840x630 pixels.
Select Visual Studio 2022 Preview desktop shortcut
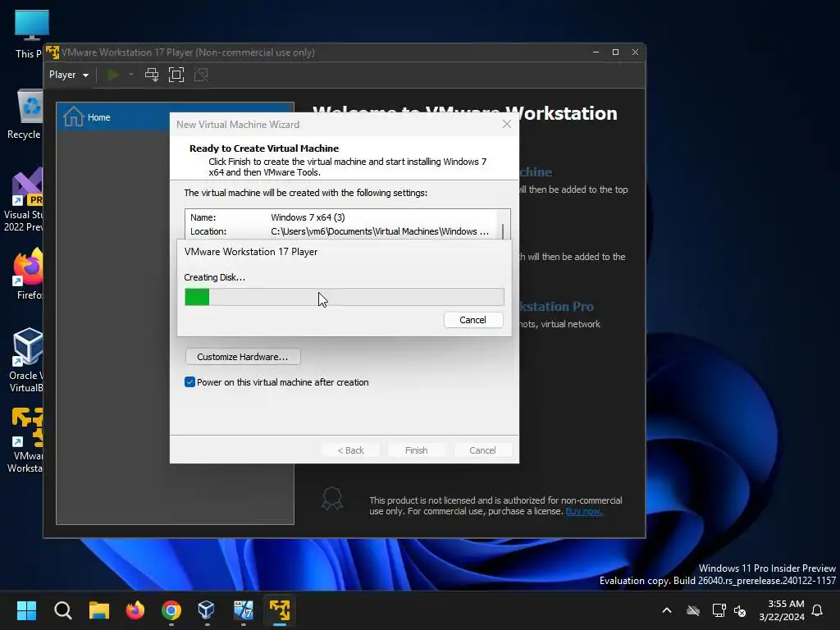tap(24, 199)
